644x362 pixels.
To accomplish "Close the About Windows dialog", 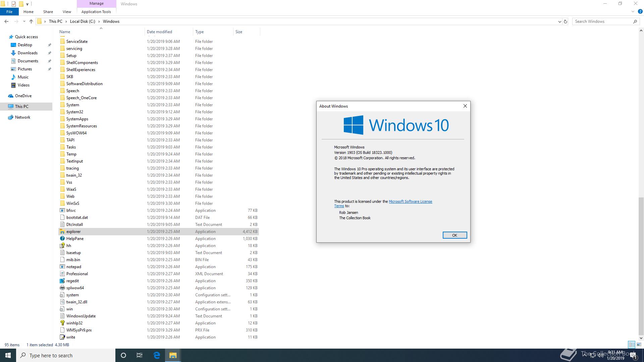I will 465,106.
